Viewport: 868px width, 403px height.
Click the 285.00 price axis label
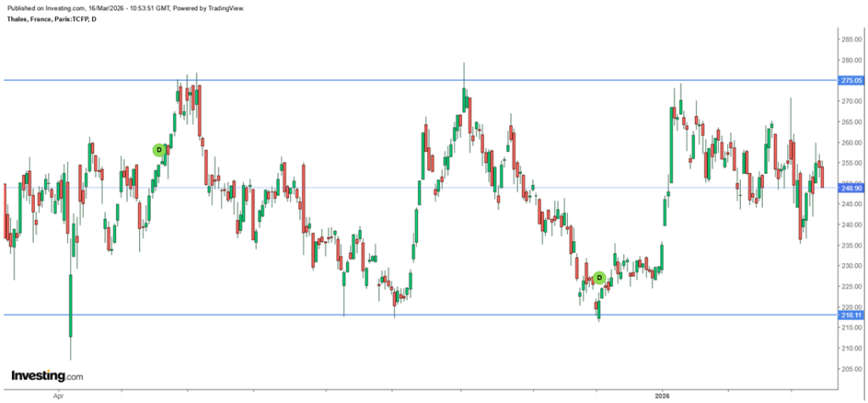[x=850, y=39]
